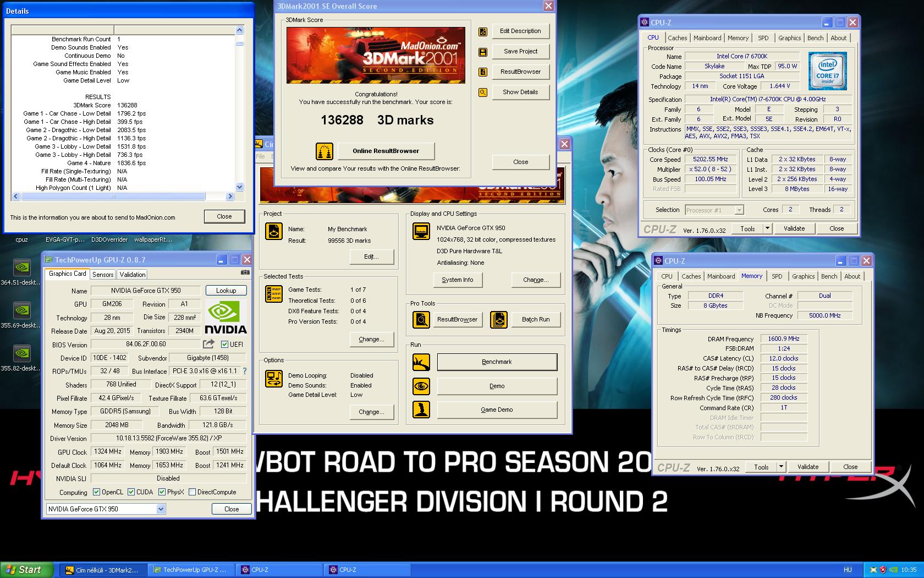Image resolution: width=924 pixels, height=578 pixels.
Task: Click Change button under Display settings
Action: click(x=536, y=280)
